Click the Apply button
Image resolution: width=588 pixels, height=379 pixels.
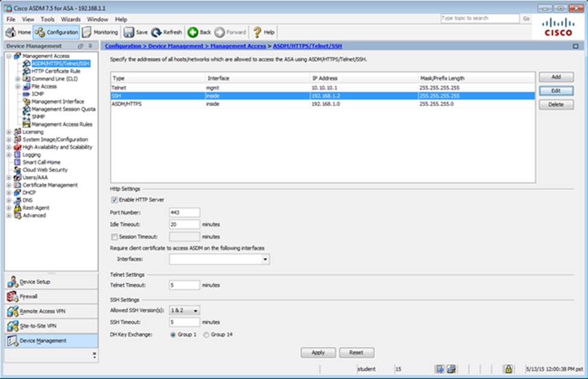point(318,352)
